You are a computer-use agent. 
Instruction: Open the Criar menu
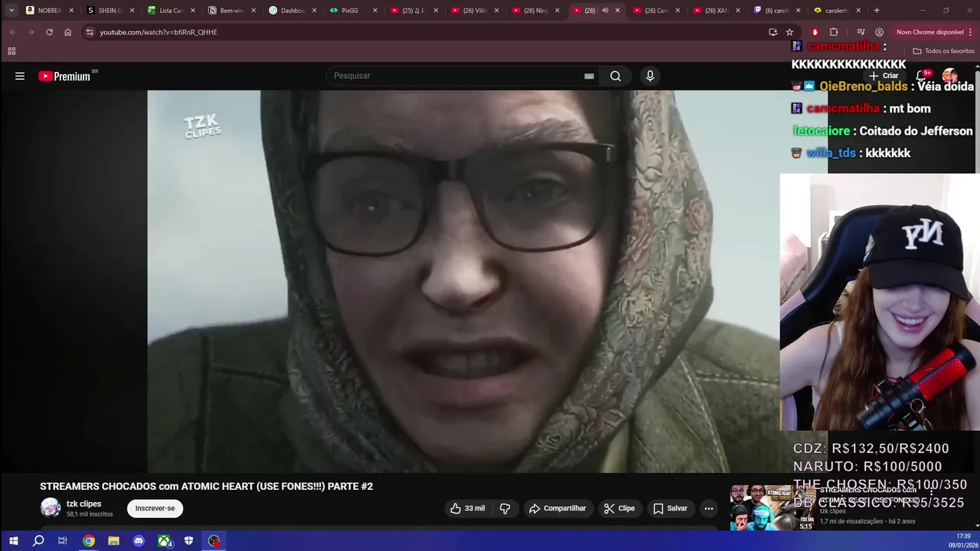click(884, 76)
